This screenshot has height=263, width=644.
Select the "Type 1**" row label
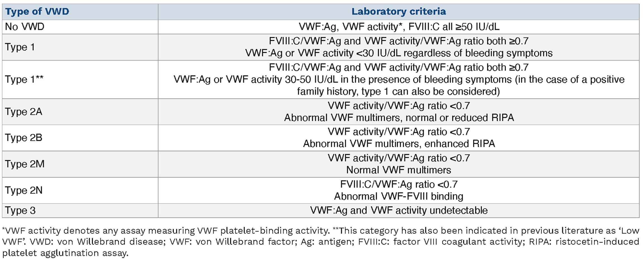(24, 79)
